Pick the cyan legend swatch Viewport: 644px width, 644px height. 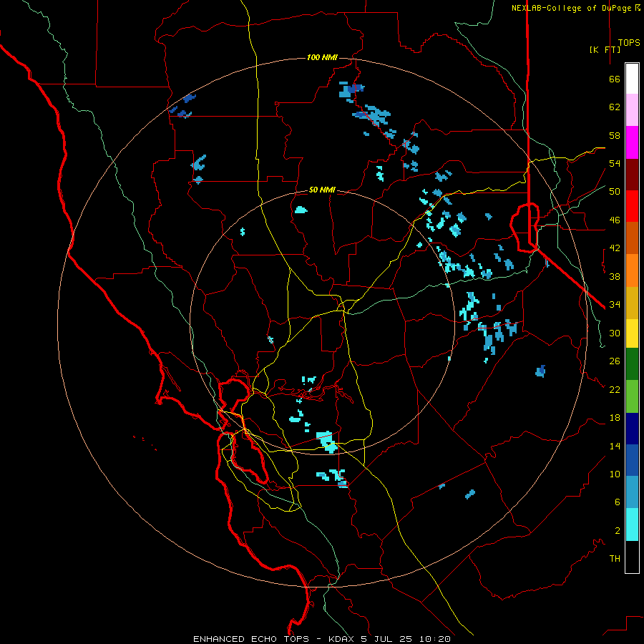(x=632, y=525)
